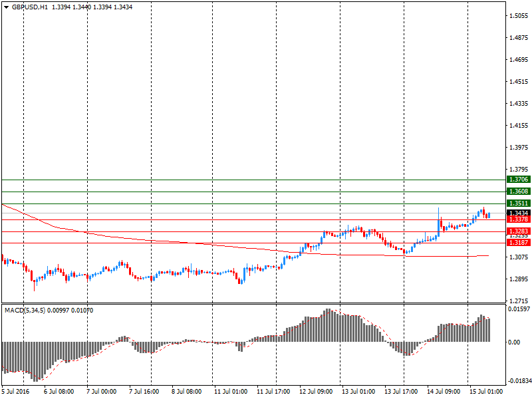Click the 6 Jul 08:00 time axis label
Image resolution: width=532 pixels, height=399 pixels.
[59, 392]
